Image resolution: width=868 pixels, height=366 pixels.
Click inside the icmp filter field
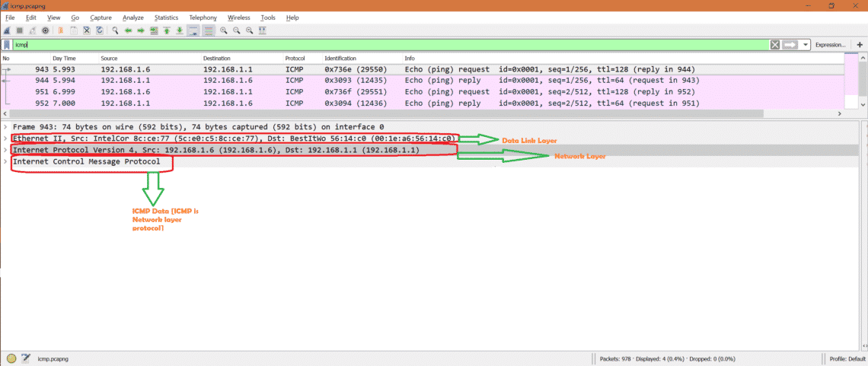(391, 45)
